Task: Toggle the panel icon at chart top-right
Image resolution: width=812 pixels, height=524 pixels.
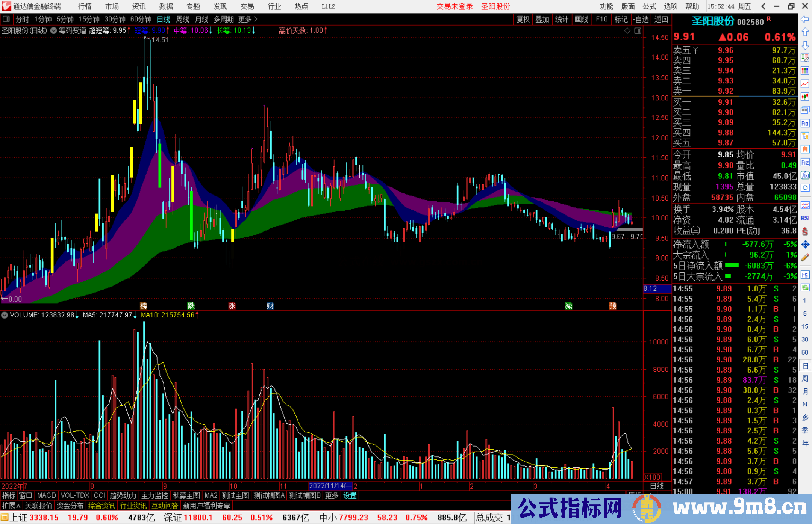Action: pos(638,31)
